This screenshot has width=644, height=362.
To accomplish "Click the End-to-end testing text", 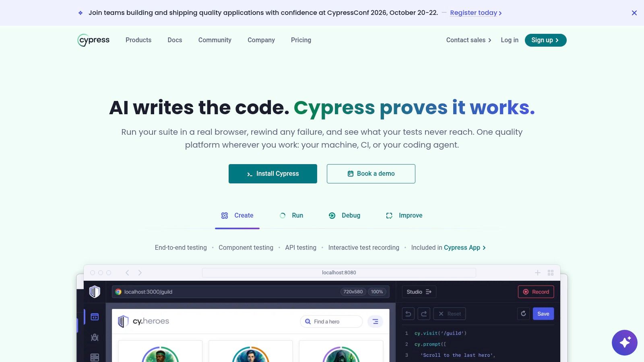I will 181,248.
